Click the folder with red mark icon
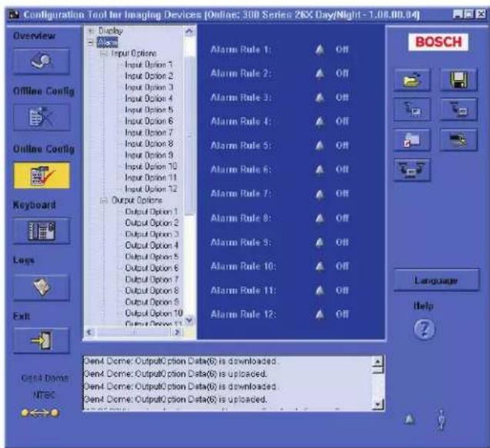This screenshot has width=490, height=448. [412, 140]
